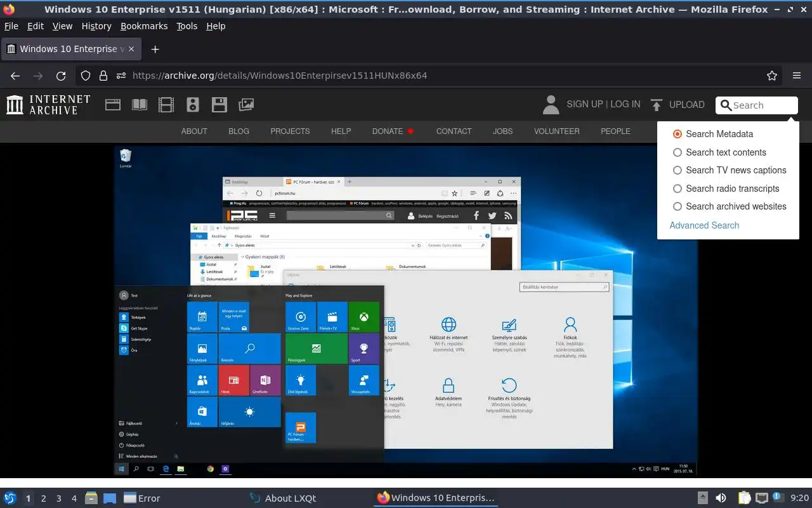The width and height of the screenshot is (812, 508).
Task: Open PROJECTS navigation link
Action: point(290,131)
